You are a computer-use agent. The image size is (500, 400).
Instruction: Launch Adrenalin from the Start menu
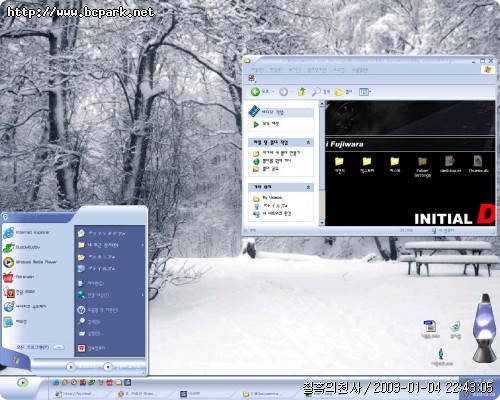pos(19,277)
